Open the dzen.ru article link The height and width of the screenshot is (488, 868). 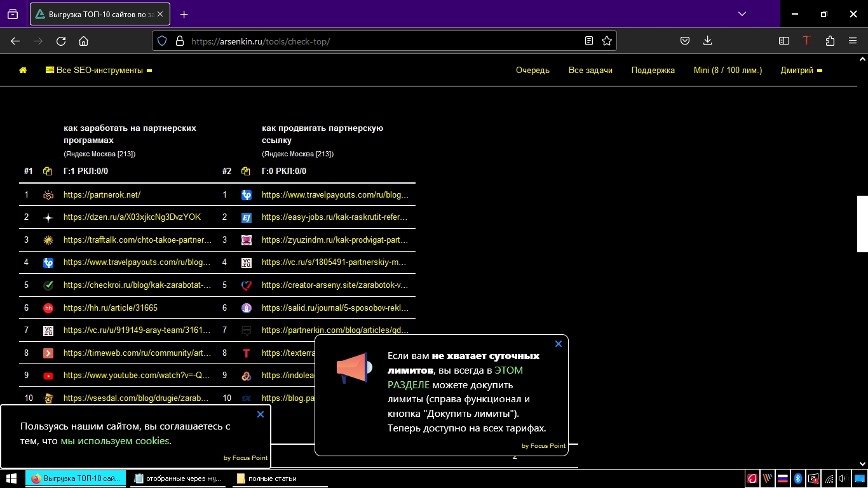pos(132,217)
